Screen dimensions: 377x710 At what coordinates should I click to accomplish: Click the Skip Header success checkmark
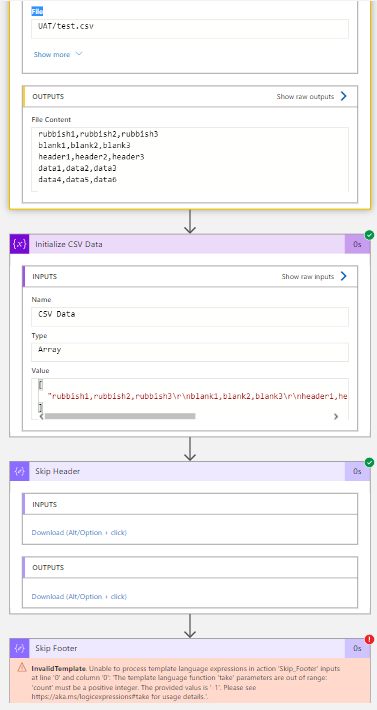tap(369, 462)
